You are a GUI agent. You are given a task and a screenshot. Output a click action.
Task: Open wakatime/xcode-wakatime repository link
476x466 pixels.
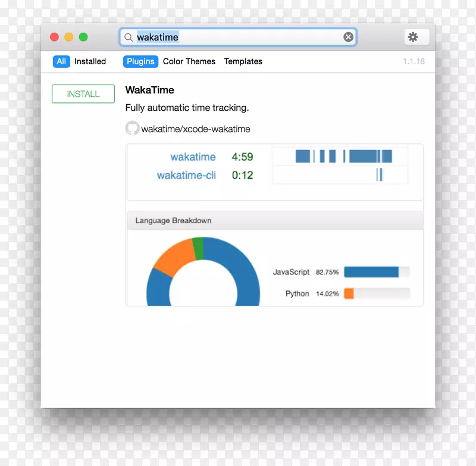[x=195, y=129]
